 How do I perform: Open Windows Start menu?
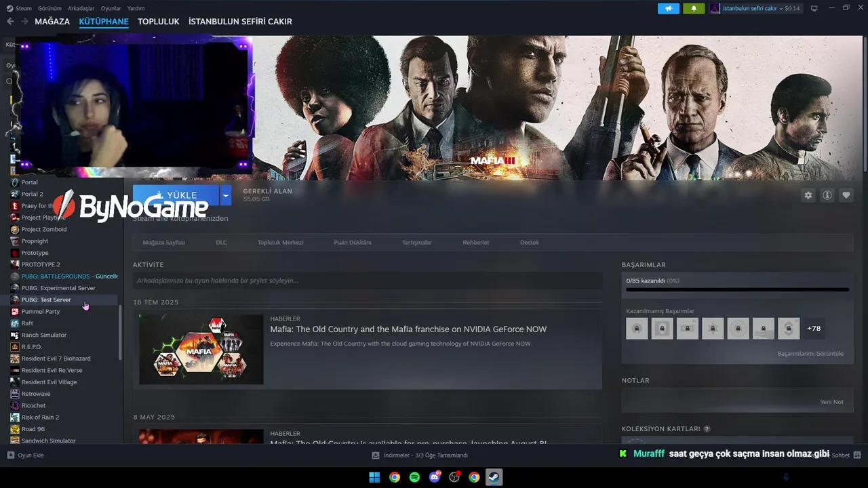pyautogui.click(x=374, y=477)
